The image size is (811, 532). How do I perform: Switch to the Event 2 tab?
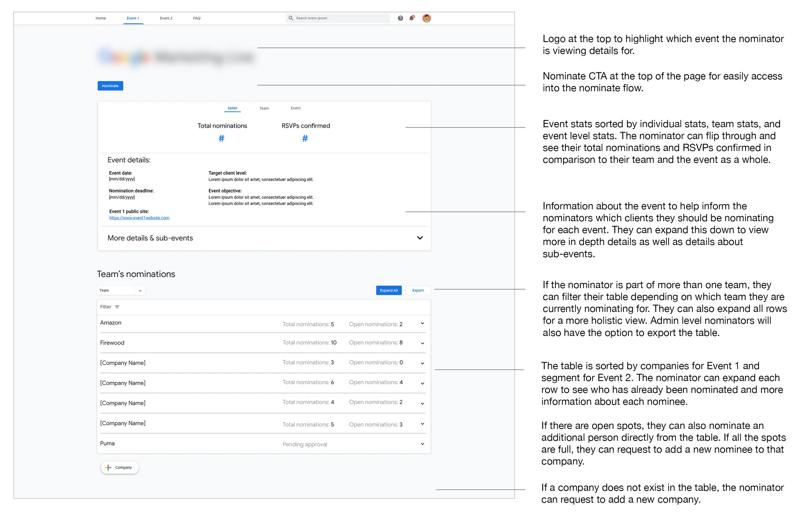[166, 18]
